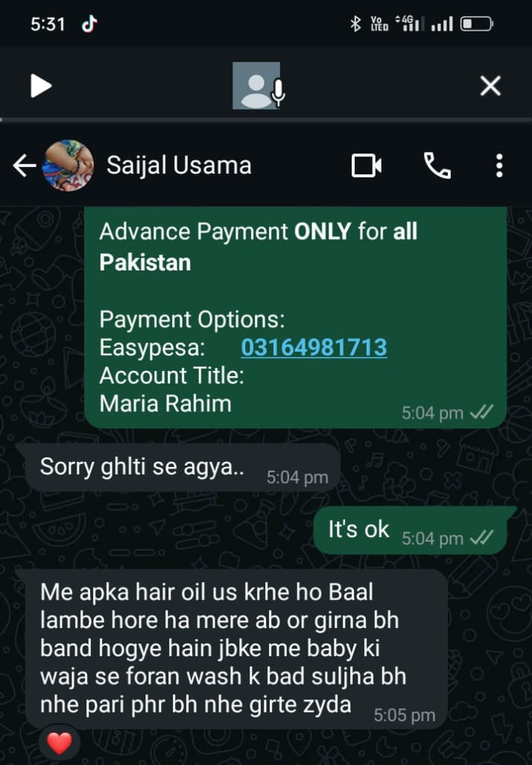The image size is (532, 765).
Task: Tap the phone number 03164981713 link
Action: click(314, 347)
